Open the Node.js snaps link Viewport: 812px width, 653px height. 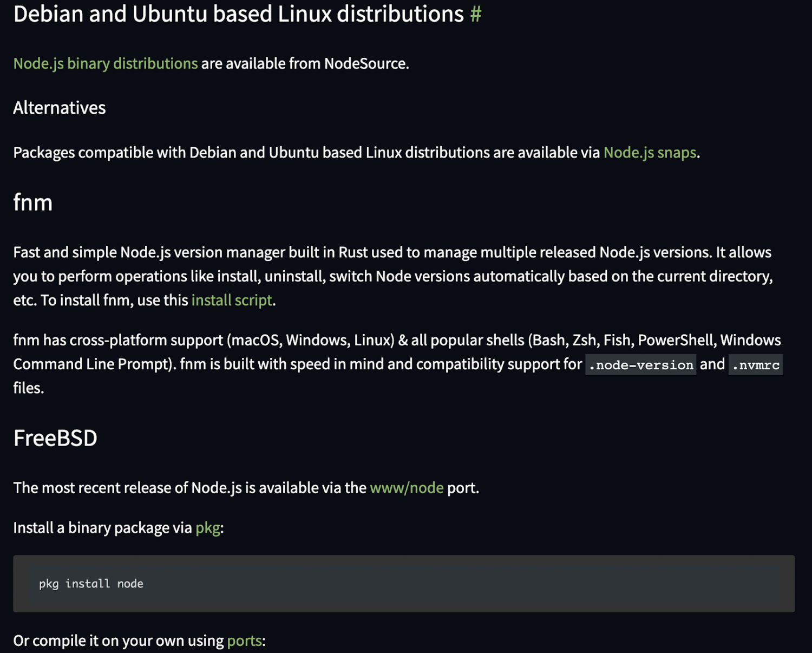(649, 152)
